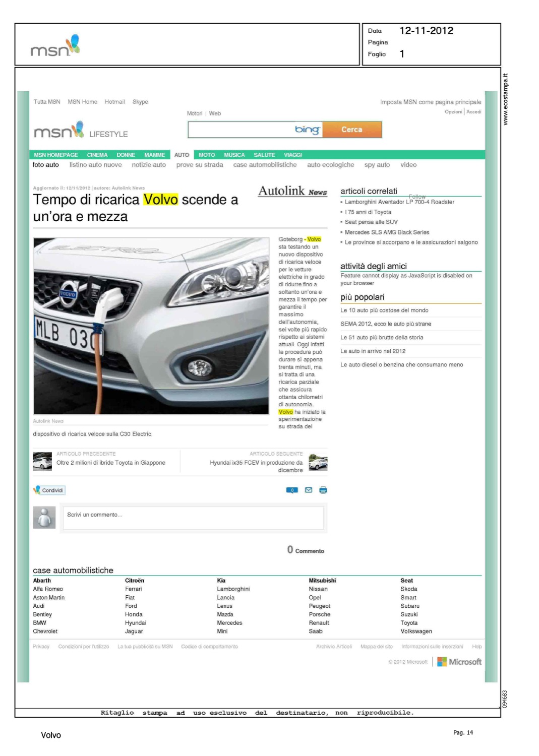Viewport: 539px width, 756px height.
Task: Click the MSN Lifestyle logo
Action: coord(81,131)
